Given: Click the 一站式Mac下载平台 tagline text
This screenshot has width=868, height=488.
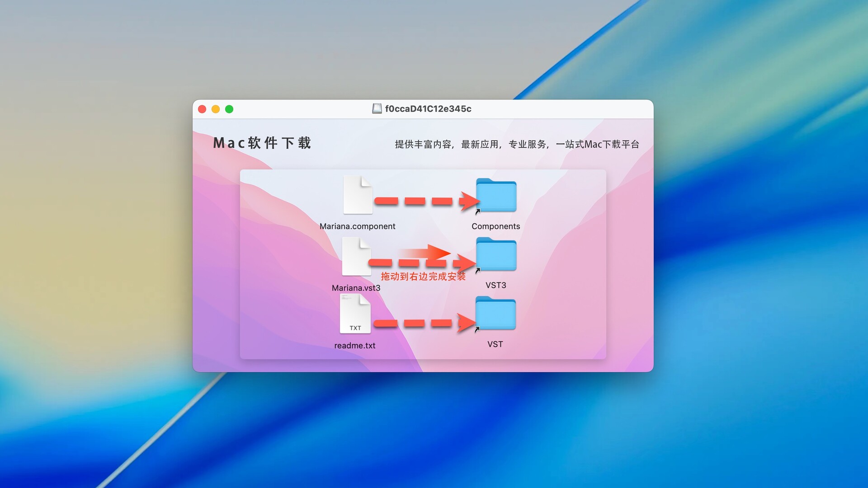Looking at the screenshot, I should coord(597,144).
